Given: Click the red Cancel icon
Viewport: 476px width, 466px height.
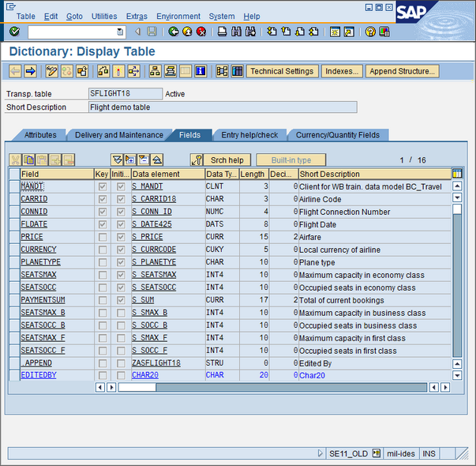Looking at the screenshot, I should 201,32.
